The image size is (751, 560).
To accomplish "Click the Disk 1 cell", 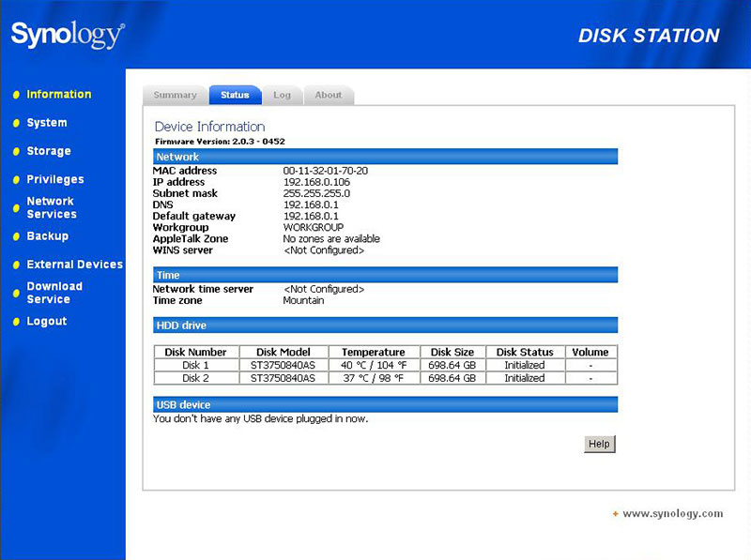I will point(196,365).
